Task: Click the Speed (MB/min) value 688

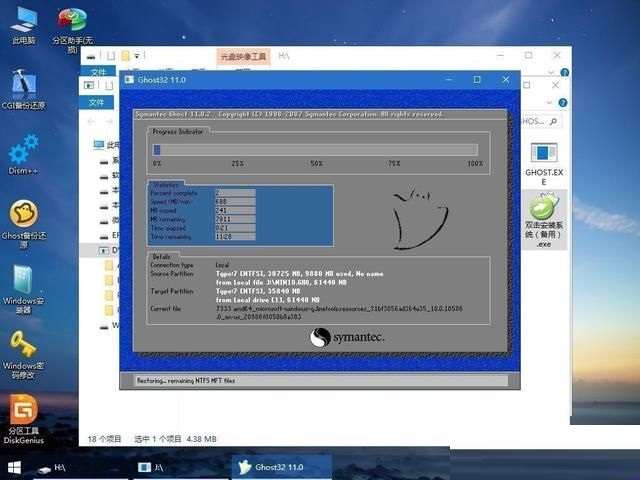Action: [x=235, y=202]
